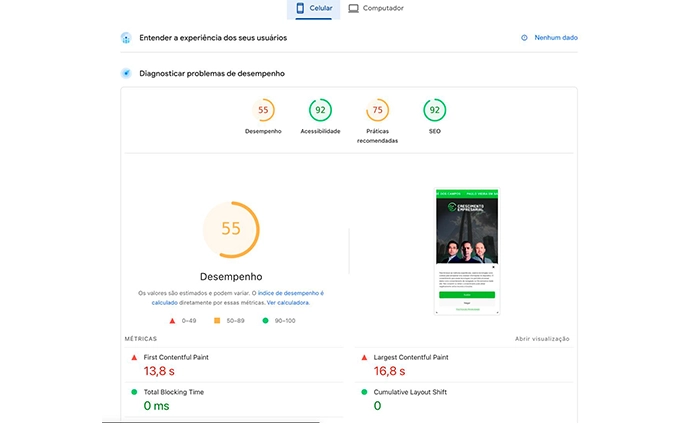The image size is (700, 438).
Task: Select the small Desempenho score gauge
Action: click(263, 111)
